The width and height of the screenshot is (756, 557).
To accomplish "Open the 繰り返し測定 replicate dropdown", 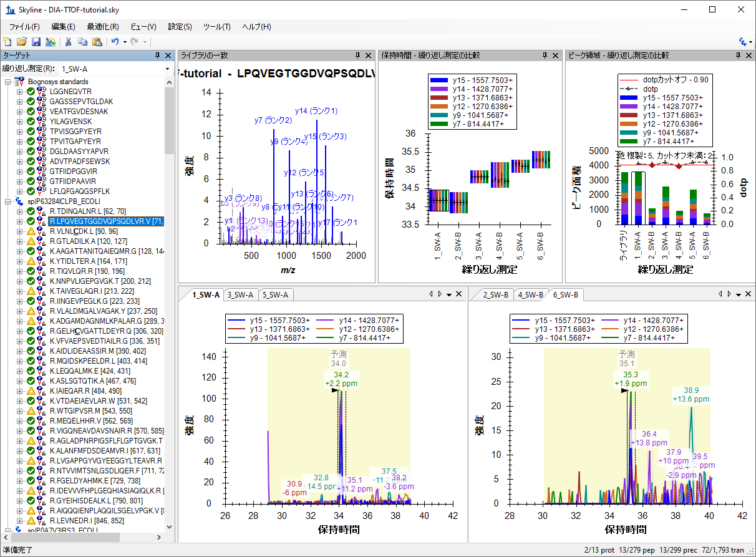I will (167, 69).
